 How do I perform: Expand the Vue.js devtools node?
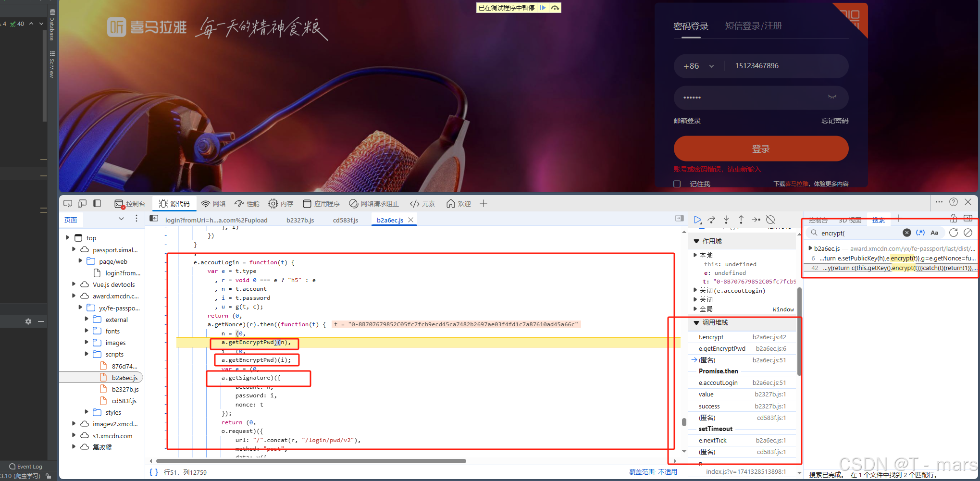coord(74,284)
